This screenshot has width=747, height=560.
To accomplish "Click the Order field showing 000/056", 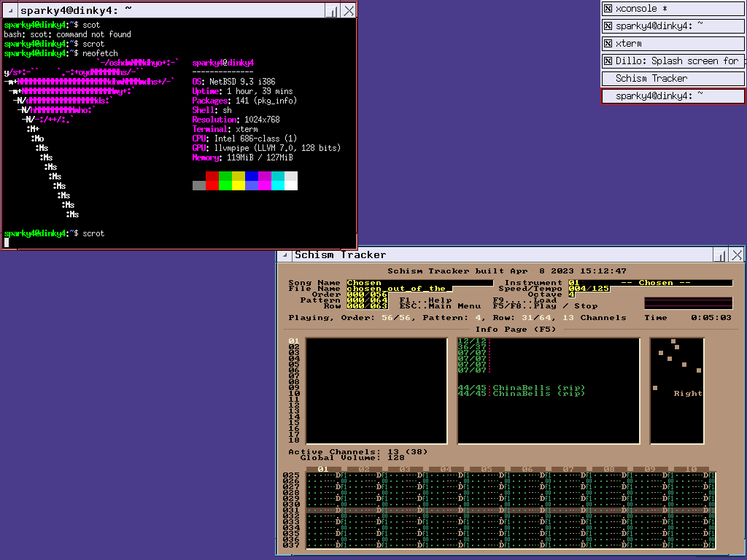I will pos(367,295).
